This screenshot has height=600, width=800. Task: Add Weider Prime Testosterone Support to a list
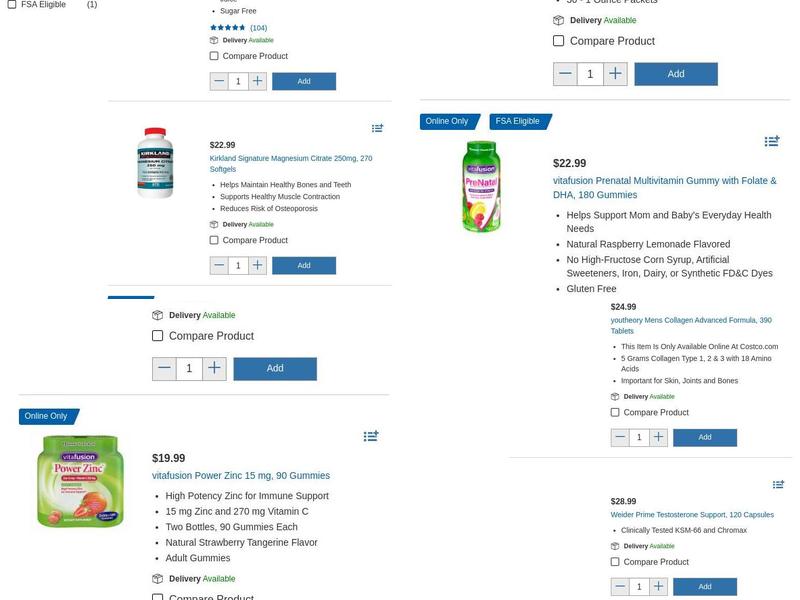point(778,485)
